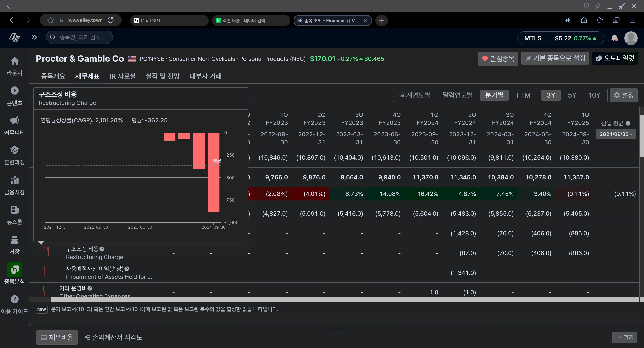Select the 손익계산서 시각도 bottom tab

pyautogui.click(x=113, y=337)
